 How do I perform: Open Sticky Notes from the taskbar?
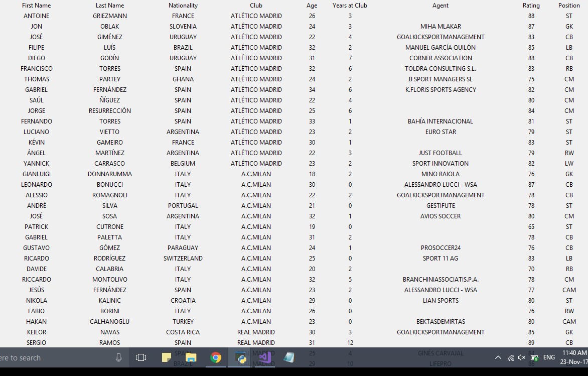(167, 357)
